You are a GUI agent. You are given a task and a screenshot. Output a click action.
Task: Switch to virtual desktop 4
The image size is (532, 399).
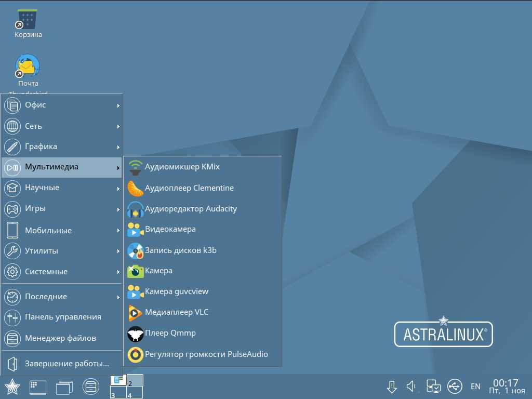[135, 394]
